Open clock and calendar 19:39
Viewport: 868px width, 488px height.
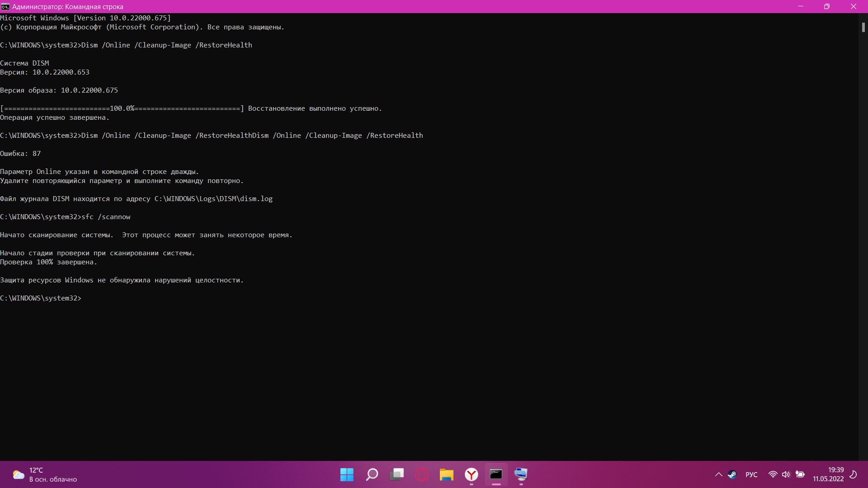point(828,474)
